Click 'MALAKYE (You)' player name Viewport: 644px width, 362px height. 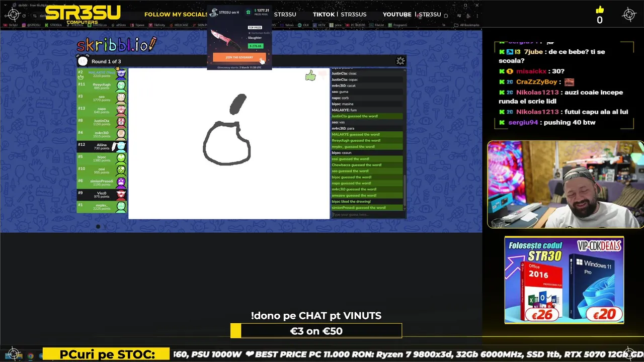click(102, 72)
